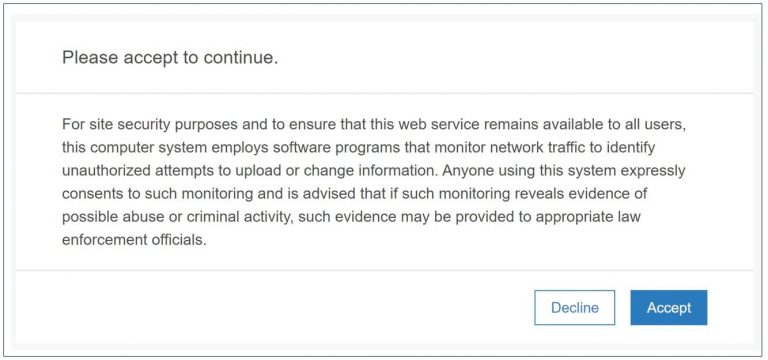768x360 pixels.
Task: Click the word 'Please' in the heading
Action: pyautogui.click(x=90, y=58)
